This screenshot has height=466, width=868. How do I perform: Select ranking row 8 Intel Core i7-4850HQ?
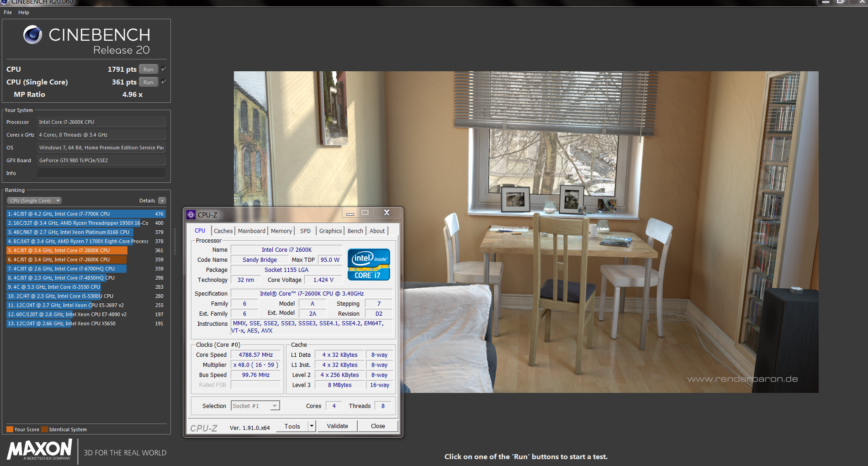(x=86, y=278)
